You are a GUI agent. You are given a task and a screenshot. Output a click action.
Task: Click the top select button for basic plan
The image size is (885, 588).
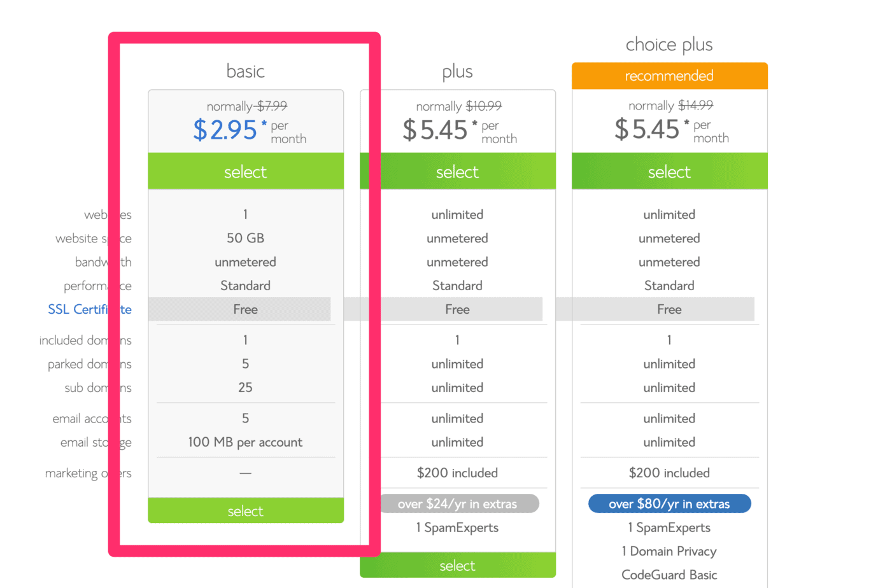(x=246, y=172)
